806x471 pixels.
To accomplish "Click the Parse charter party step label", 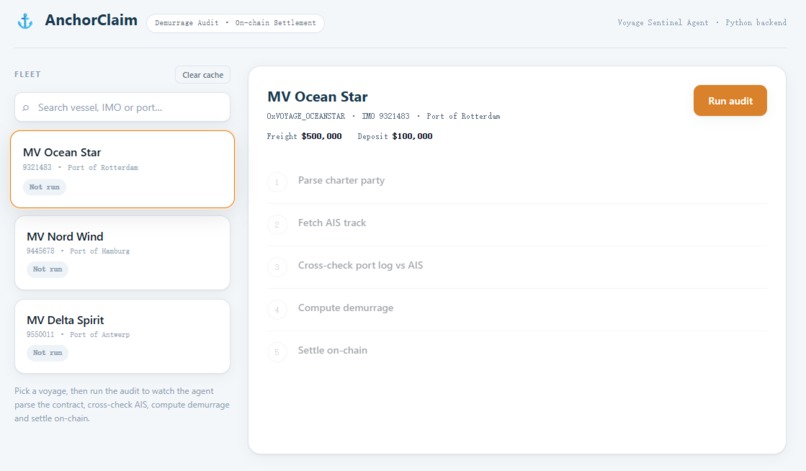I will pos(341,180).
